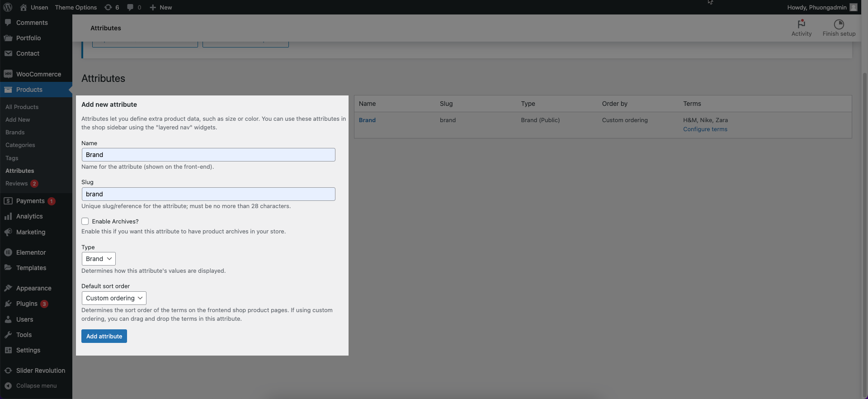Click the Tools wrench icon

8,335
